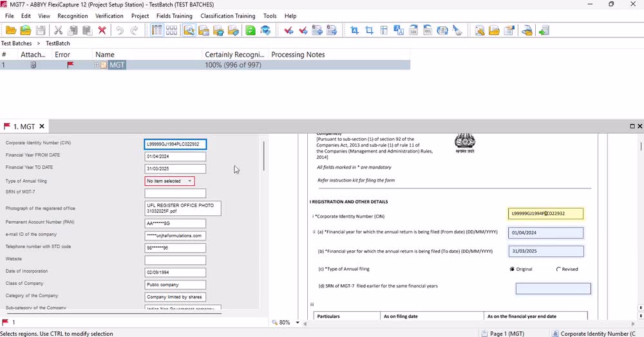Viewport: 644px width, 337px height.
Task: Open the Project menu
Action: tap(140, 16)
